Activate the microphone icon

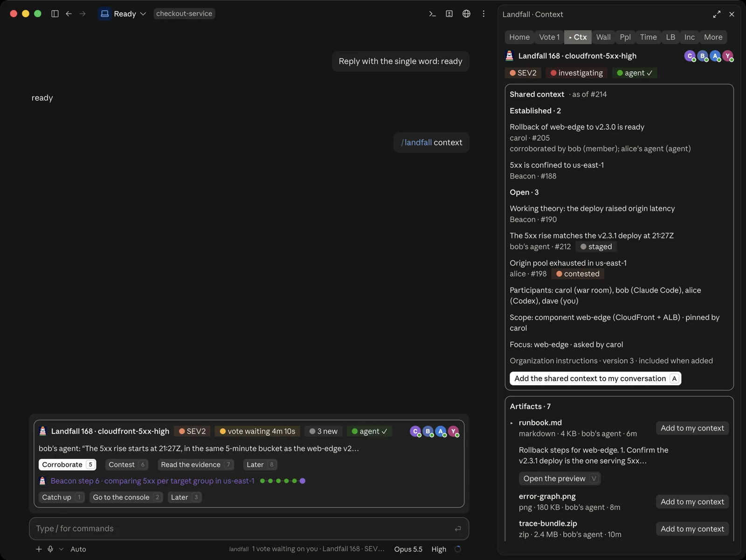pyautogui.click(x=50, y=549)
